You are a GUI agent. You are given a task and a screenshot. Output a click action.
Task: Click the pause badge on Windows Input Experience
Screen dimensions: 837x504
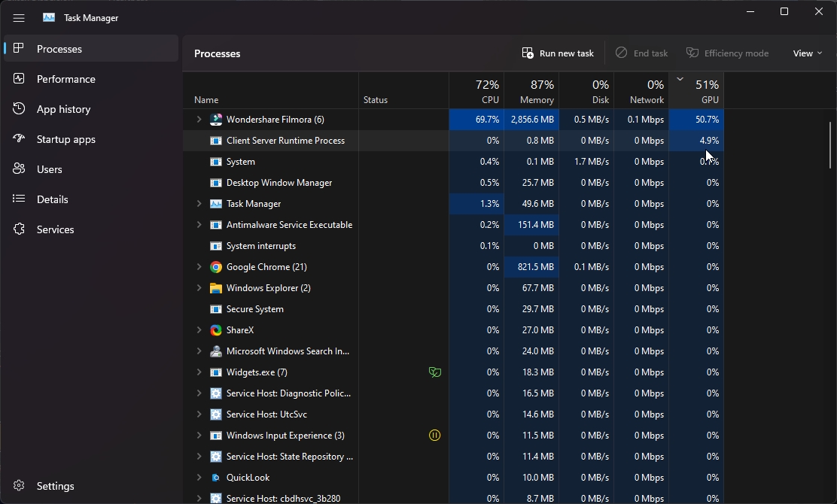point(435,435)
